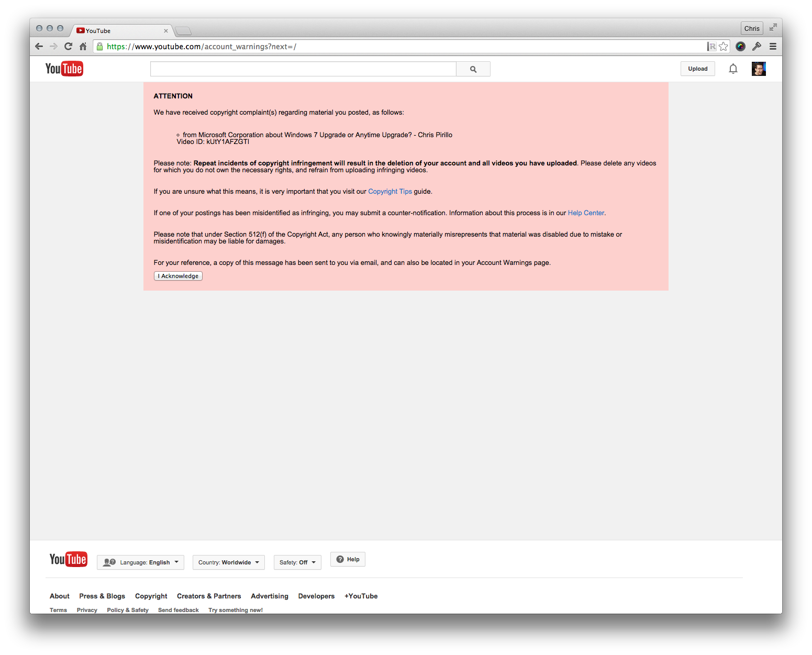Click the Readability extension icon in address bar
Viewport: 812px width, 655px height.
coord(711,47)
